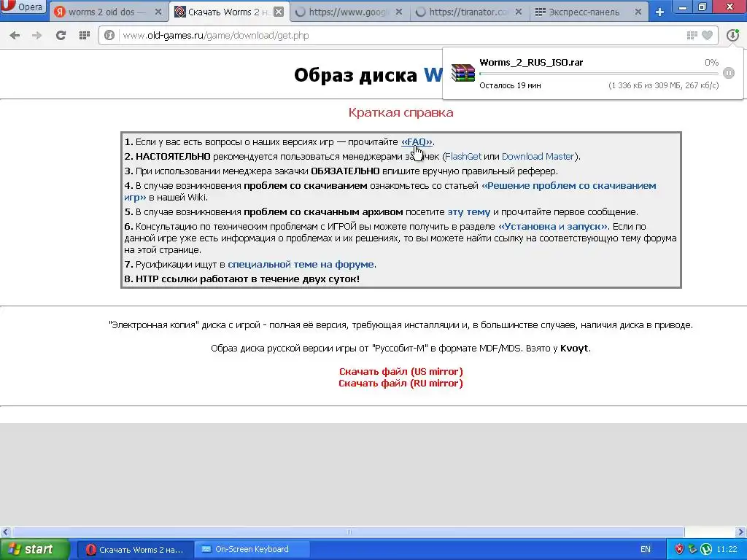Click Скачать файл (RU mirror)

click(400, 384)
